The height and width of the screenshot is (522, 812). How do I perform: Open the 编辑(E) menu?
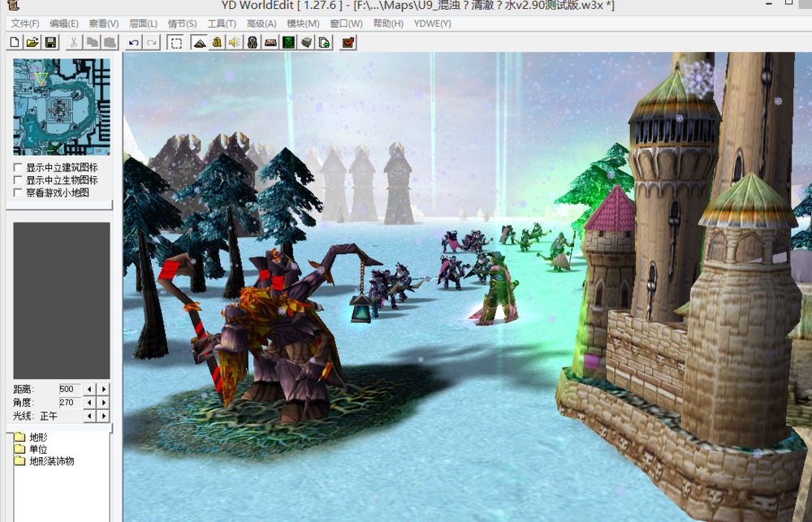tap(64, 24)
